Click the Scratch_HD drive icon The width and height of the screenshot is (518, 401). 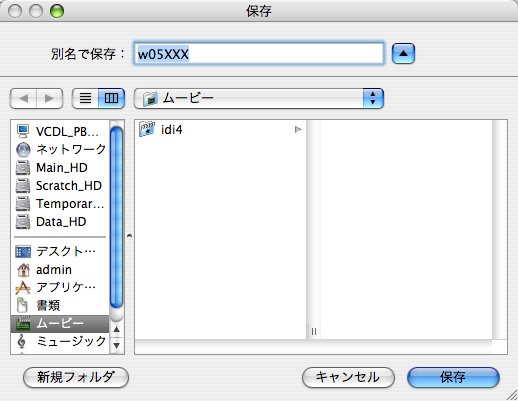(23, 185)
